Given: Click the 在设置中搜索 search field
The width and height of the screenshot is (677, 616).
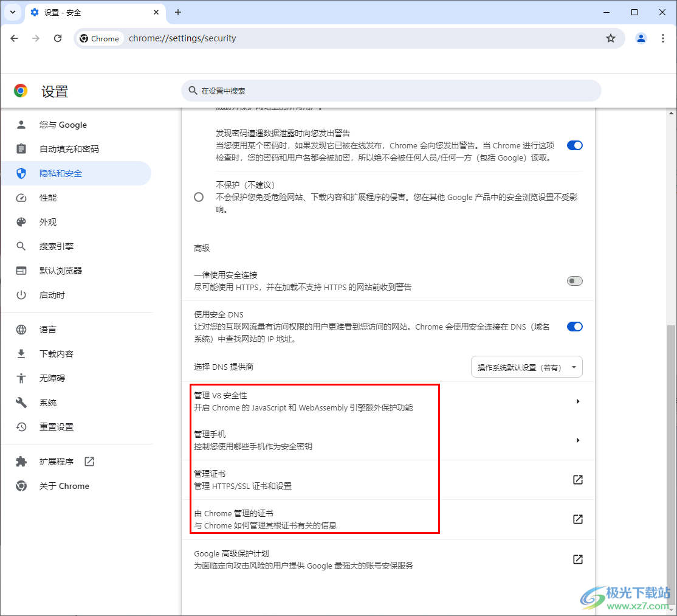Looking at the screenshot, I should (391, 91).
